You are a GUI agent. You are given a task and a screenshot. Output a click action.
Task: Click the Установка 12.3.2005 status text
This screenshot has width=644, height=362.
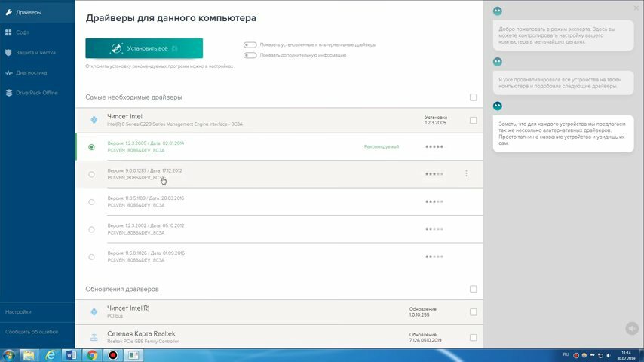click(436, 120)
